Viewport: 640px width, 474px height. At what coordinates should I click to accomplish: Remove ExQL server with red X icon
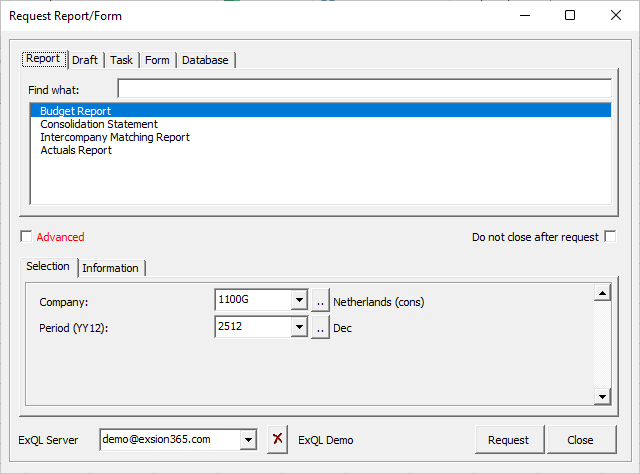278,439
